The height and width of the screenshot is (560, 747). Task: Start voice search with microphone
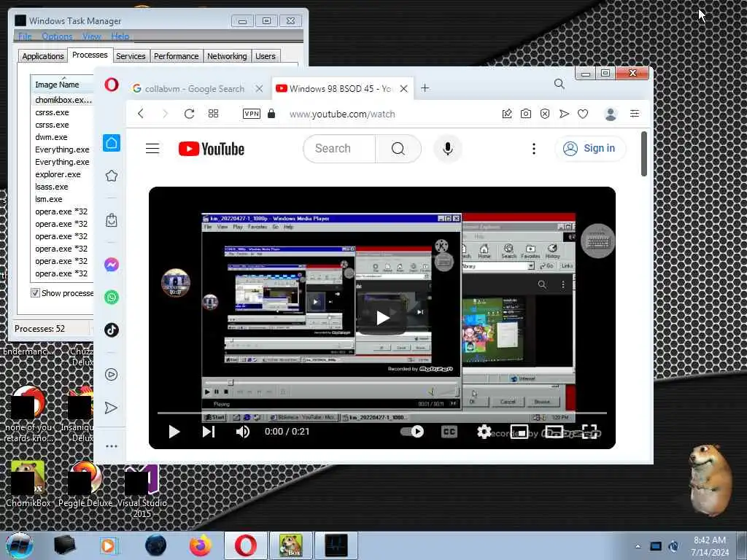tap(448, 149)
